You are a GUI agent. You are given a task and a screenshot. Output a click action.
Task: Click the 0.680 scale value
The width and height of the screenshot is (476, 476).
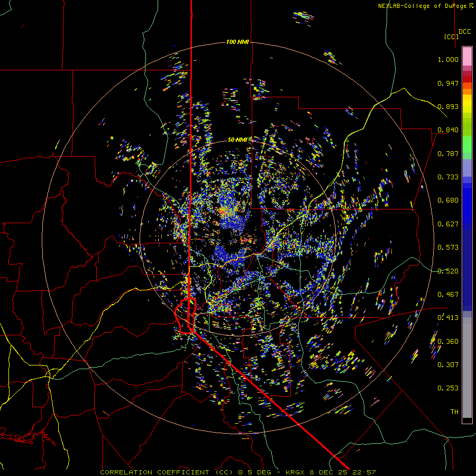tap(448, 200)
